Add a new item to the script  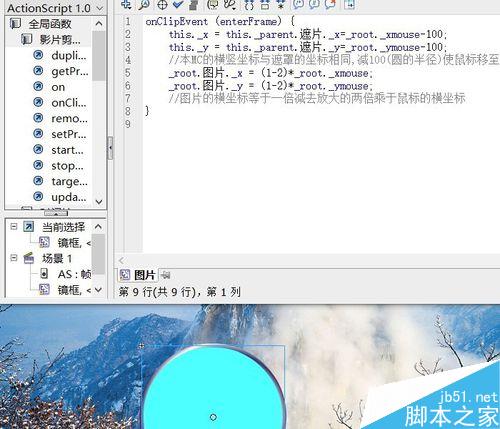(x=126, y=4)
